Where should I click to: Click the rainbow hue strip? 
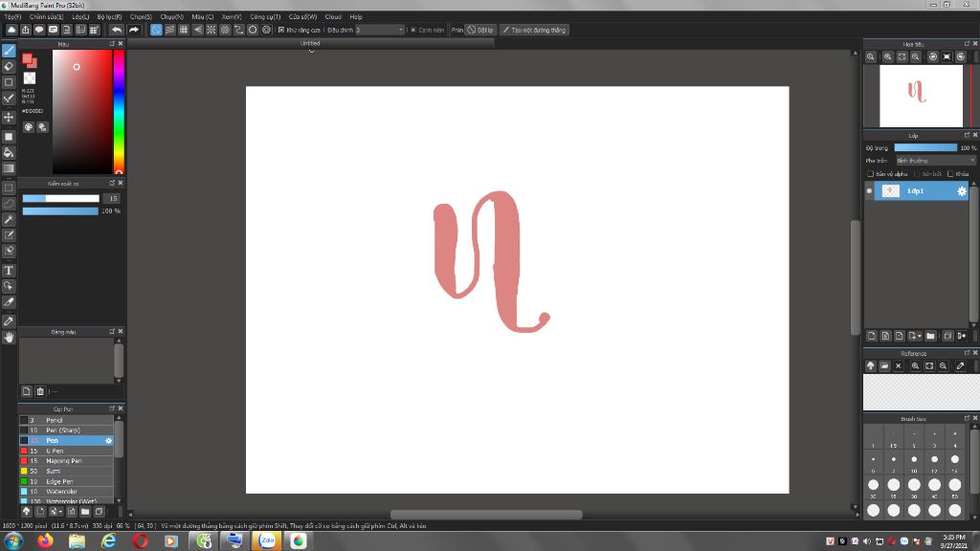pos(118,112)
